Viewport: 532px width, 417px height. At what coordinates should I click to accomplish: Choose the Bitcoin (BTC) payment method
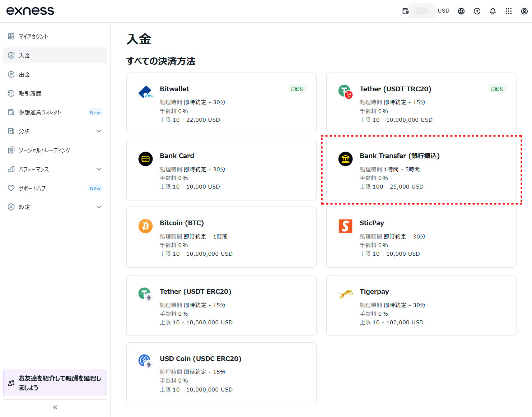click(221, 237)
